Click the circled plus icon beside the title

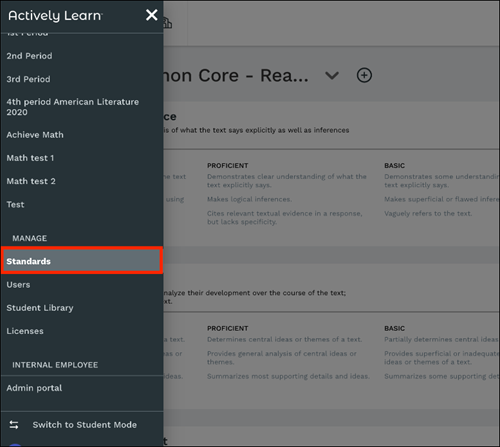pos(364,75)
